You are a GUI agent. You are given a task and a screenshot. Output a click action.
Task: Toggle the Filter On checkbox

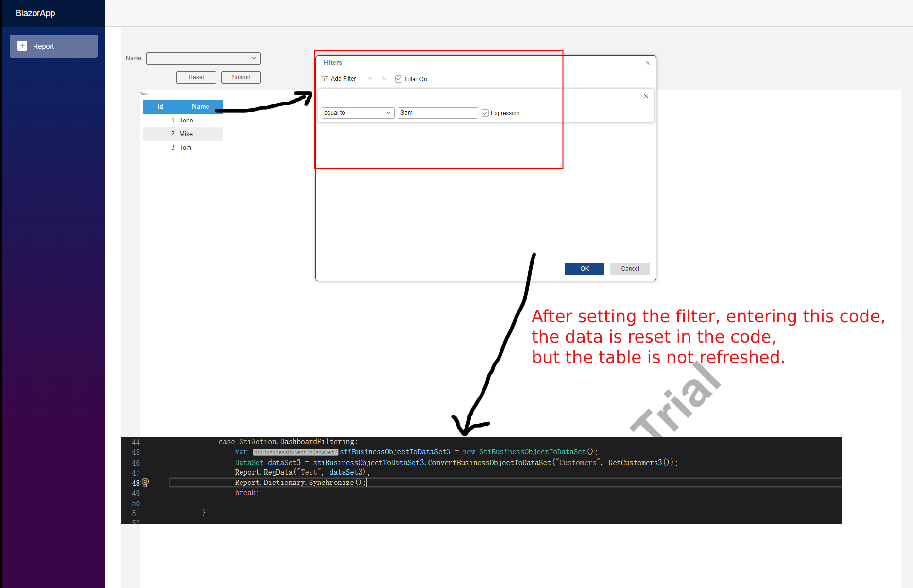pyautogui.click(x=399, y=79)
